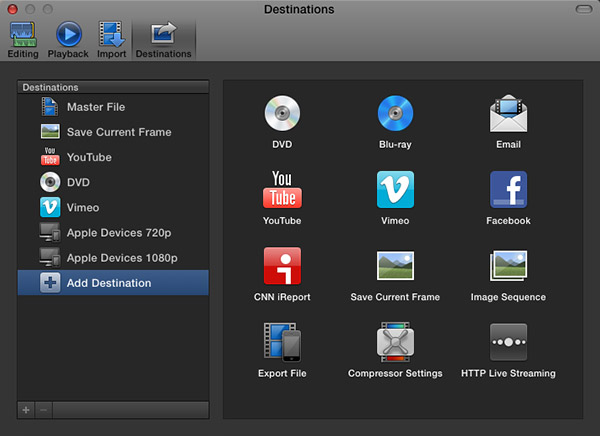Screen dimensions: 600x436
Task: Close the Destinations window
Action: (x=13, y=9)
